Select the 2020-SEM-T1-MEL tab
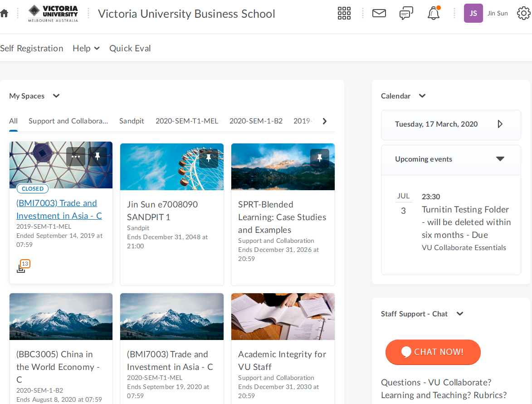 [187, 121]
